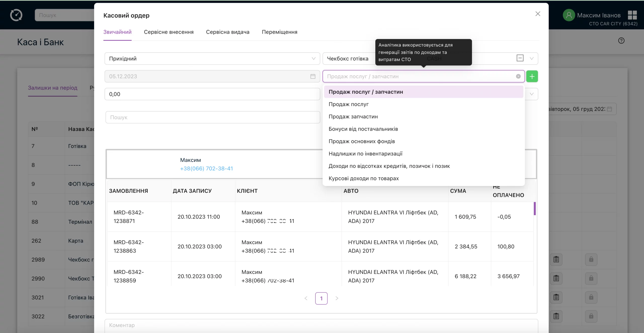This screenshot has height=333, width=644.
Task: Switch to the Сервісне внесення tab
Action: pyautogui.click(x=169, y=32)
